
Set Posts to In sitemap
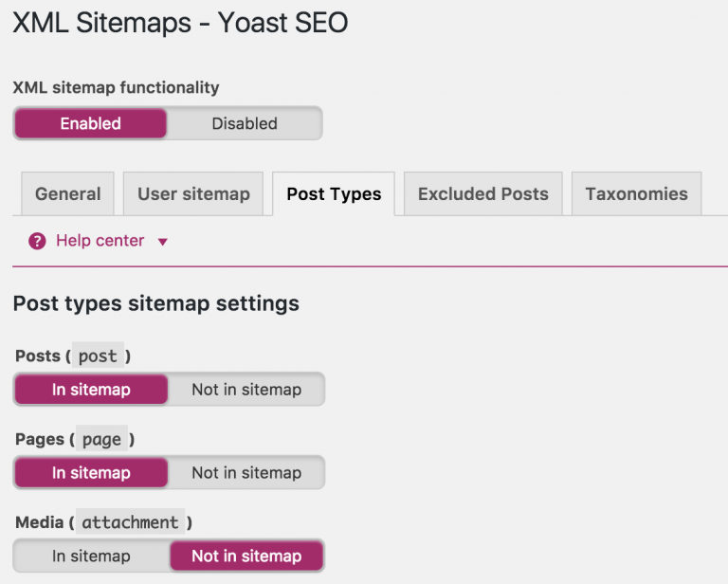click(x=91, y=390)
